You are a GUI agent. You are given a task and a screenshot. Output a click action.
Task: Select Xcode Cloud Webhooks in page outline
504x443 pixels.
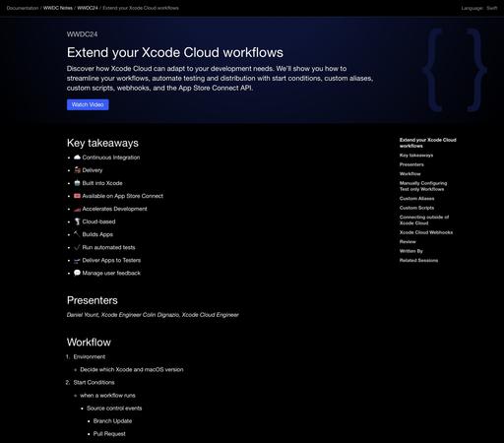click(426, 232)
